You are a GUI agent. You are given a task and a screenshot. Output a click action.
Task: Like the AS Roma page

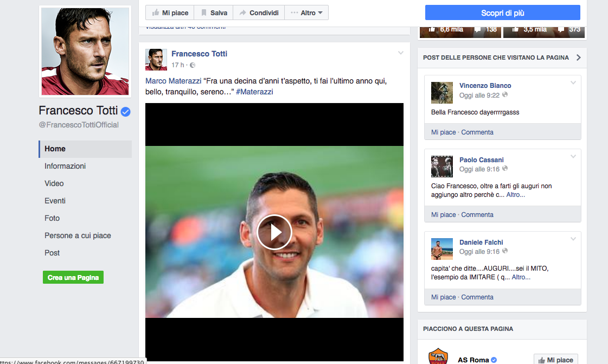[555, 360]
